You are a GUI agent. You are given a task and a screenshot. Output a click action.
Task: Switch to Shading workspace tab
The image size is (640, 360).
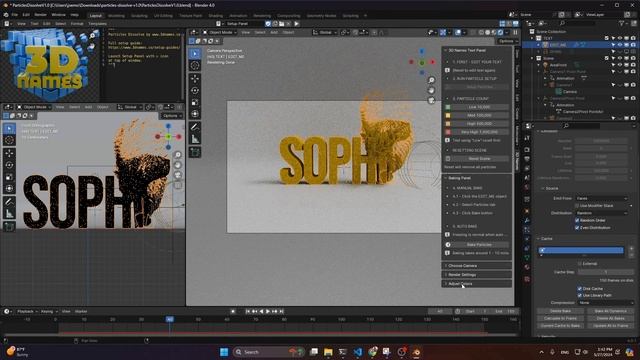[x=216, y=16]
